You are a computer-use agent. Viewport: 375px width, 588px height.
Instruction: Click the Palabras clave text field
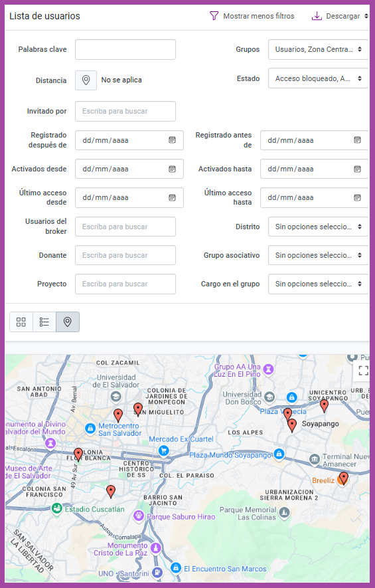tap(125, 50)
